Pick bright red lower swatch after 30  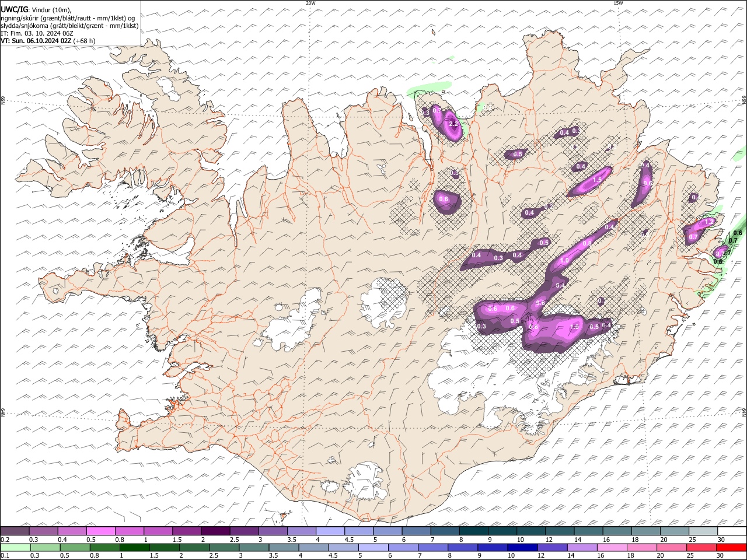732,547
